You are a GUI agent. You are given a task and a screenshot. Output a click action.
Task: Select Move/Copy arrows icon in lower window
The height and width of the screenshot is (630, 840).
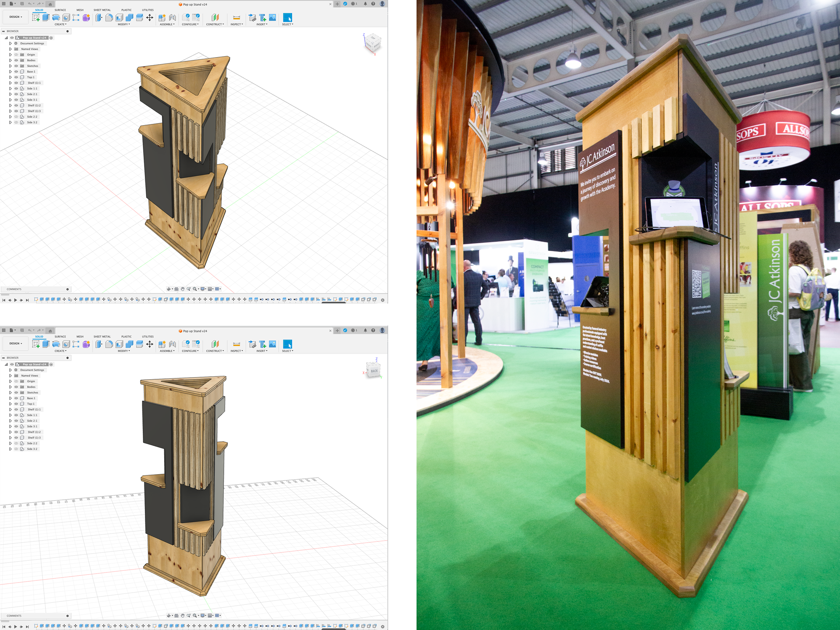click(x=150, y=344)
